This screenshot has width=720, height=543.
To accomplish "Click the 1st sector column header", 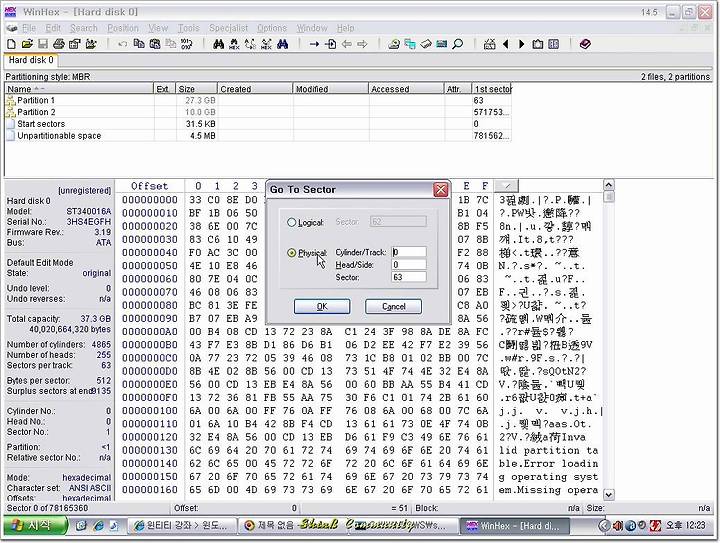I will 492,89.
